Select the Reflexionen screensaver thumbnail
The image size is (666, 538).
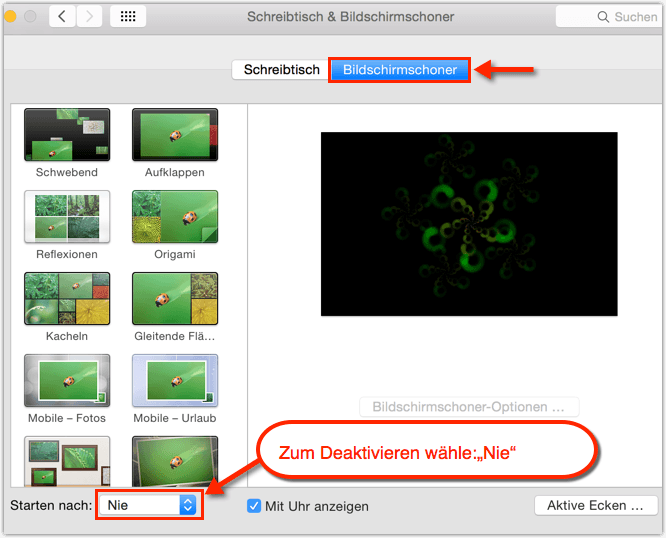click(67, 217)
